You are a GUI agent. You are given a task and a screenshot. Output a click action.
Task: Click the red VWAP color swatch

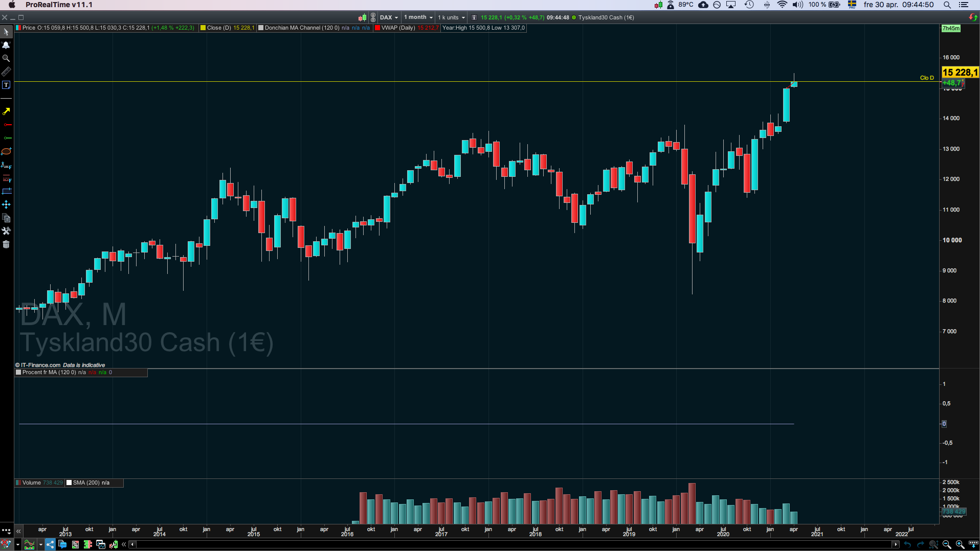point(377,28)
